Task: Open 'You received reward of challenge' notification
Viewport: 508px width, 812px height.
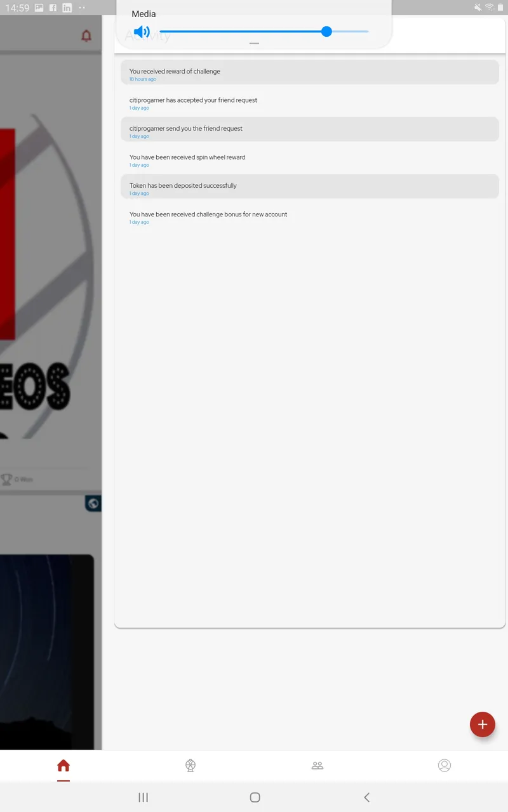Action: pos(310,72)
